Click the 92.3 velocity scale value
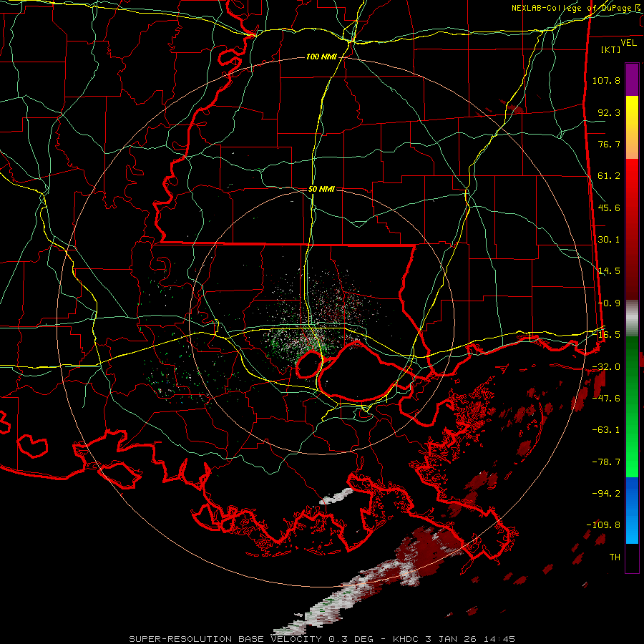The width and height of the screenshot is (644, 644). [x=609, y=112]
